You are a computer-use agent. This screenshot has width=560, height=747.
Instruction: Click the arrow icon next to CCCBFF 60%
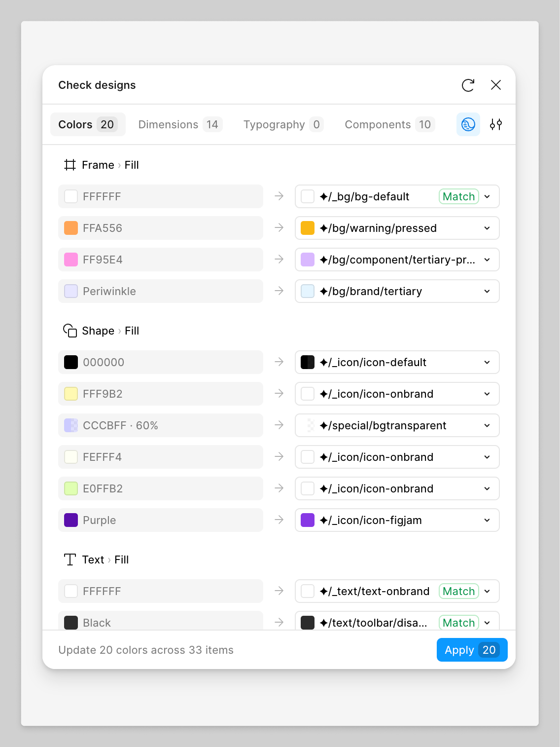click(x=279, y=425)
